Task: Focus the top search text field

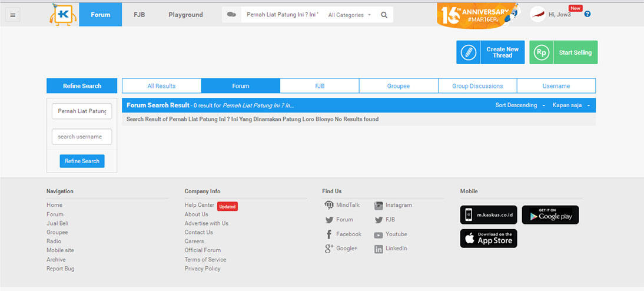Action: (x=283, y=14)
